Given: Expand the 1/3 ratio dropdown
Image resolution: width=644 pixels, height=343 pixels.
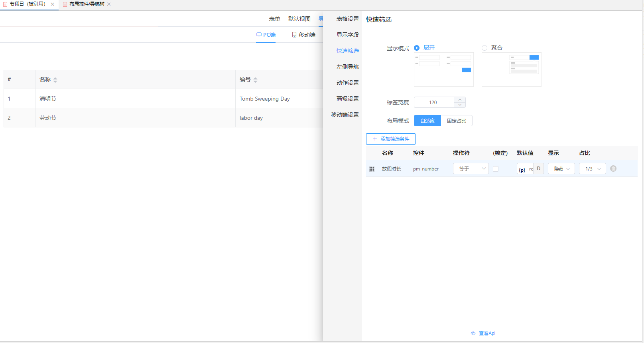Looking at the screenshot, I should pyautogui.click(x=592, y=169).
